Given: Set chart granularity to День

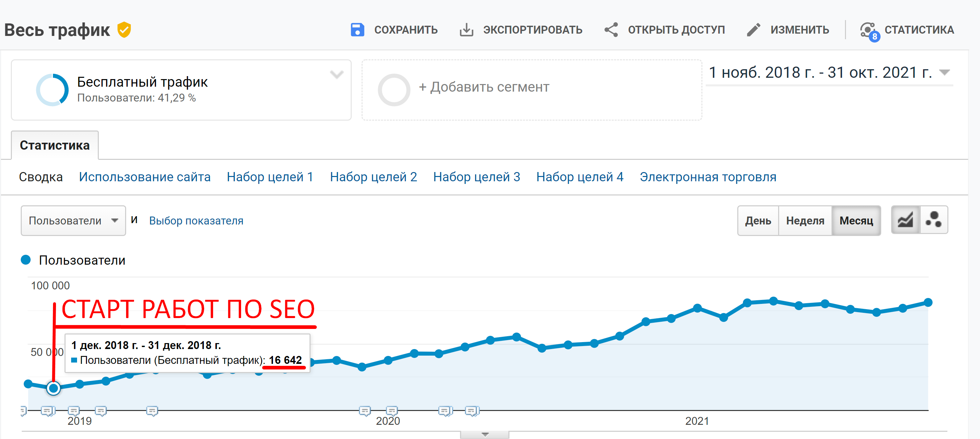Looking at the screenshot, I should tap(758, 220).
